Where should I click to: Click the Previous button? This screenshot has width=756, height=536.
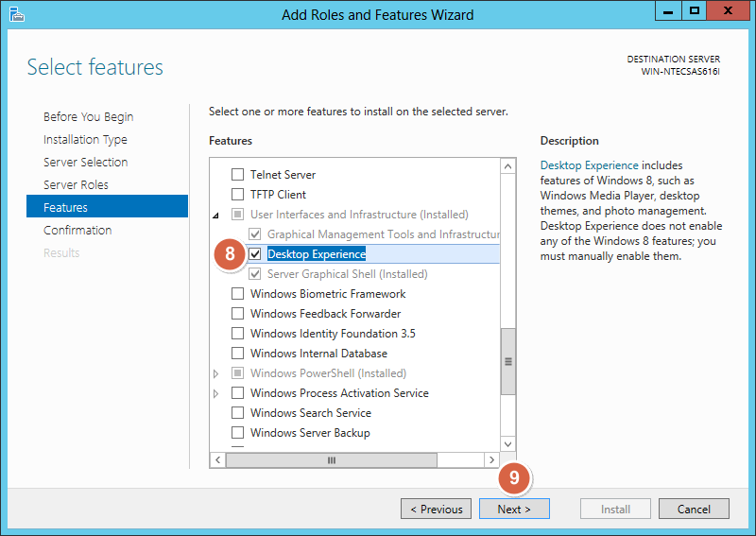436,509
